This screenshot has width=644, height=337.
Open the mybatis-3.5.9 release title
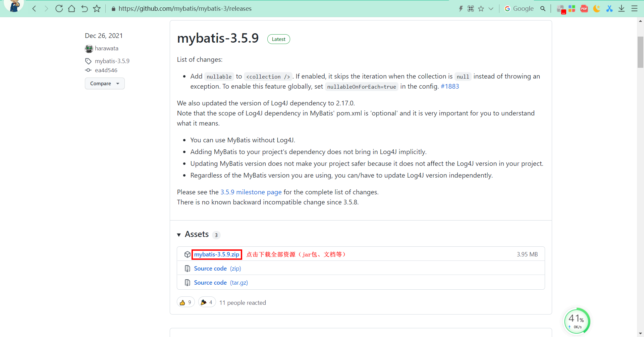(x=218, y=38)
